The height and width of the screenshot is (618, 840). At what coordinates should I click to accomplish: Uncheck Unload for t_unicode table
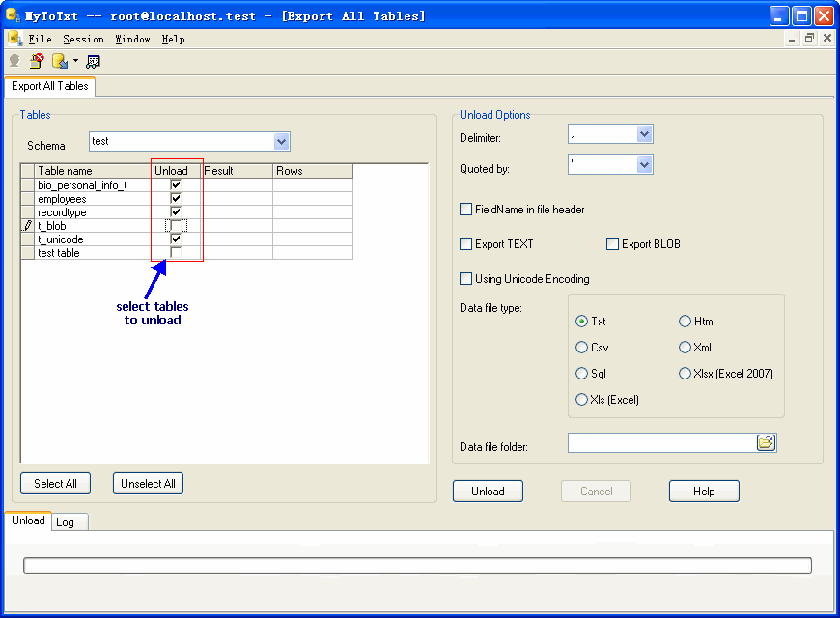coord(176,239)
